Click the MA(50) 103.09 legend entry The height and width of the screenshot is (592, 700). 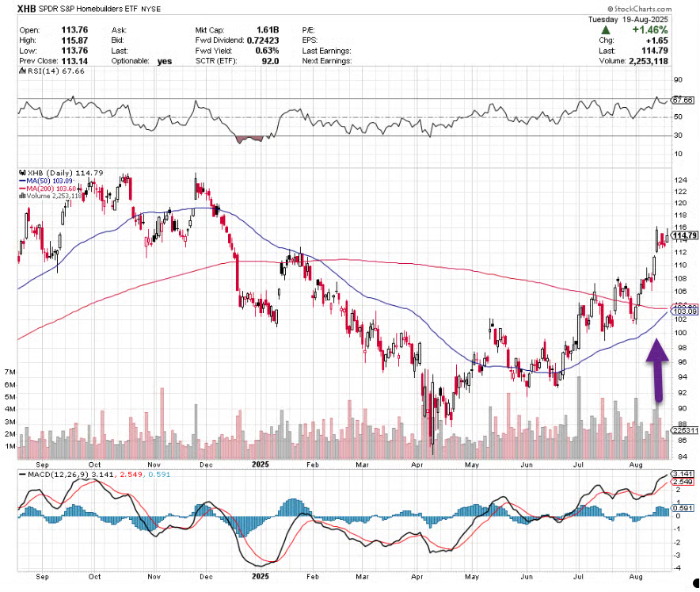46,181
